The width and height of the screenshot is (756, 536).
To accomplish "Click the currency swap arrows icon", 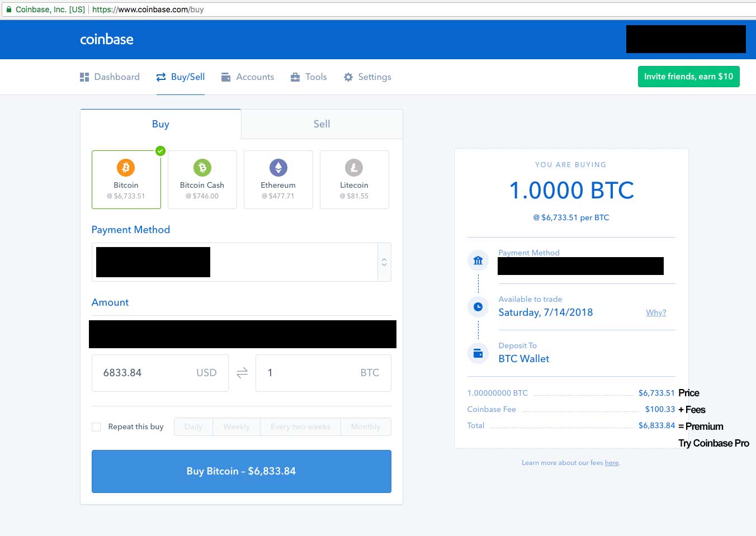I will click(242, 373).
